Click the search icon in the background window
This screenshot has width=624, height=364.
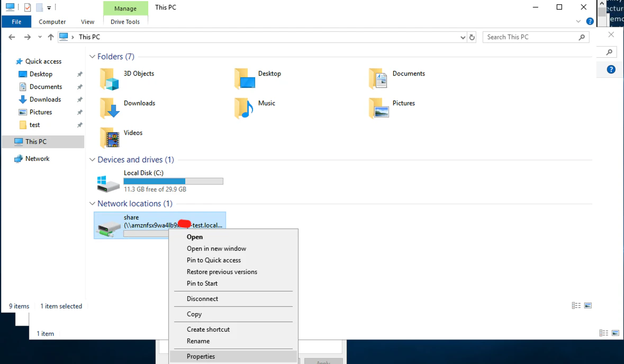tap(609, 52)
